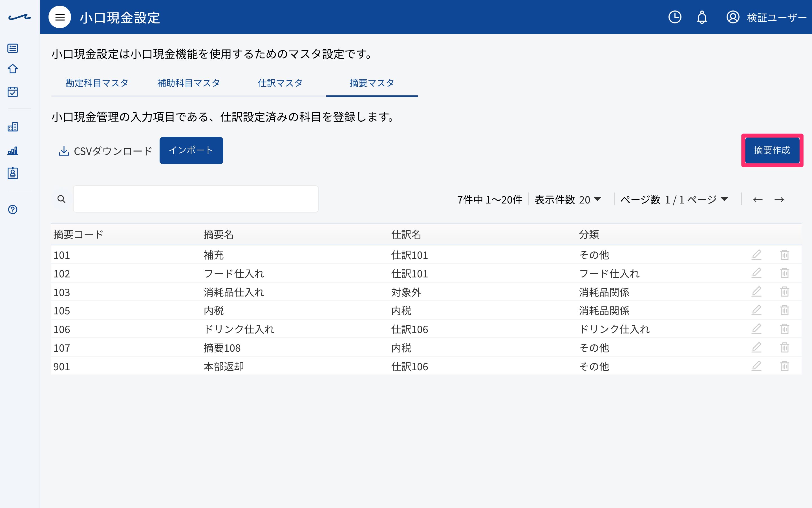Delete row 106 ドリンク仕入れ with trash icon
This screenshot has width=812, height=508.
[x=784, y=329]
